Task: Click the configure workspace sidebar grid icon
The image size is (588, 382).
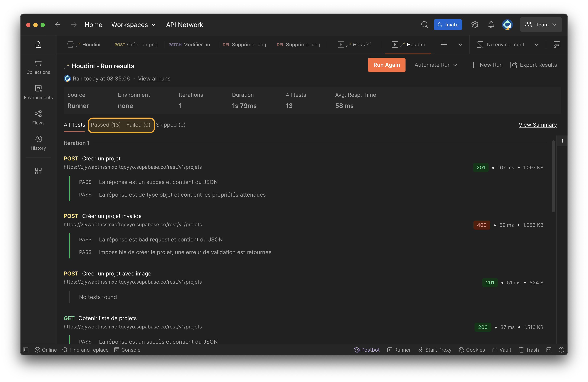Action: tap(38, 171)
